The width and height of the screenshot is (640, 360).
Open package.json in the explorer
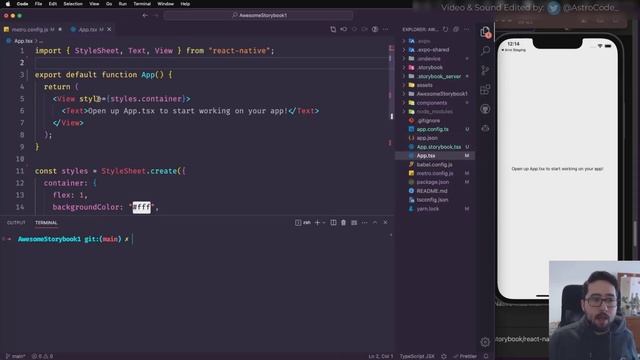point(435,182)
